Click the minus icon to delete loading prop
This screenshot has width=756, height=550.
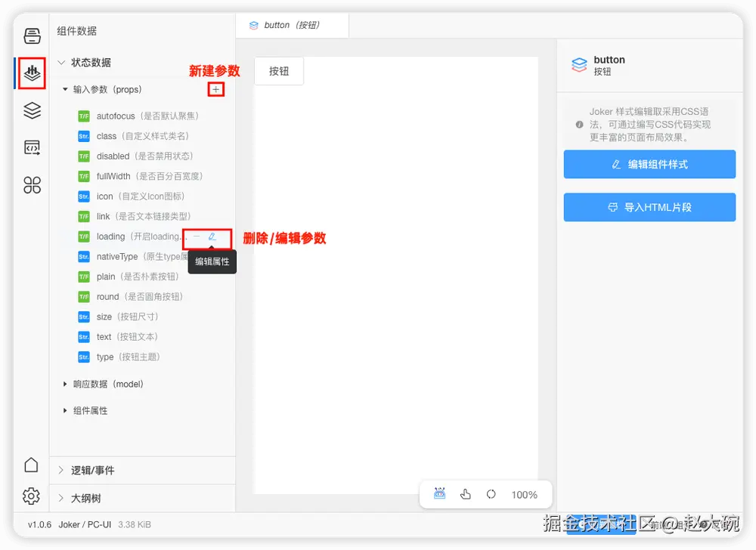coord(195,236)
